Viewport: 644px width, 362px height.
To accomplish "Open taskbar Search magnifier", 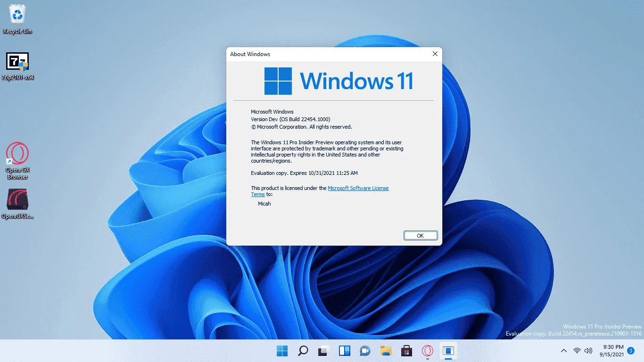I will [303, 351].
